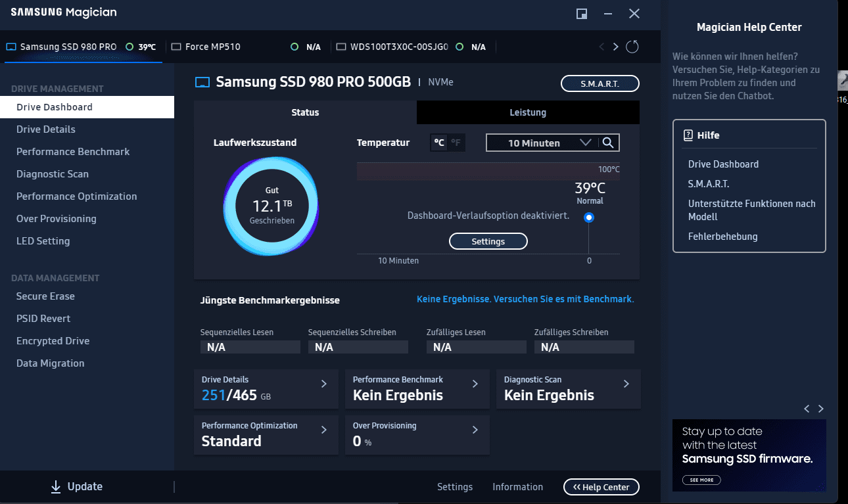Open Encrypted Drive in sidebar
The width and height of the screenshot is (848, 504).
(x=87, y=341)
